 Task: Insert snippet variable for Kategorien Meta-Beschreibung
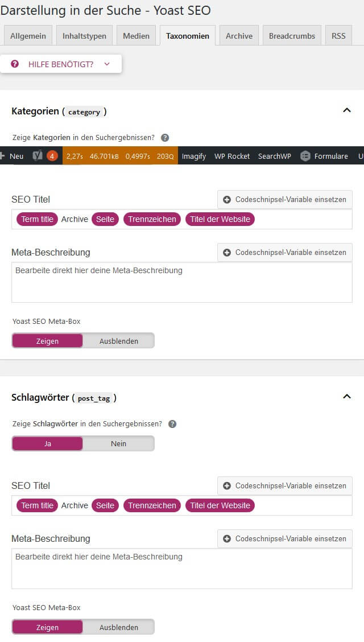point(284,252)
